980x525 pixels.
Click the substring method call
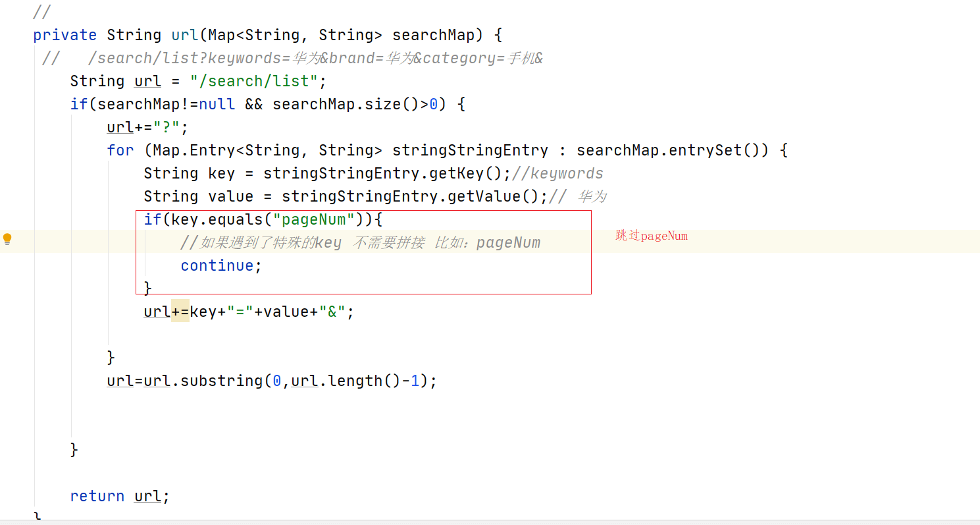click(x=221, y=381)
